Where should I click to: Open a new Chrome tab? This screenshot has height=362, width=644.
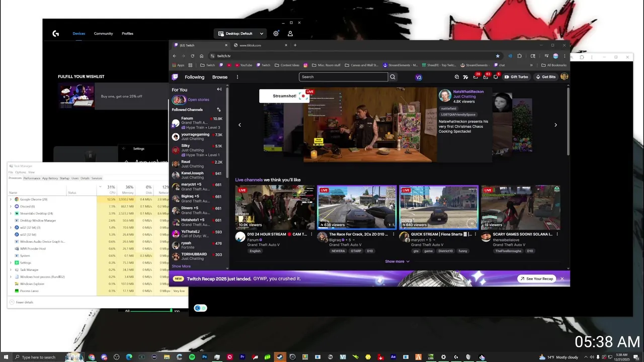[295, 45]
